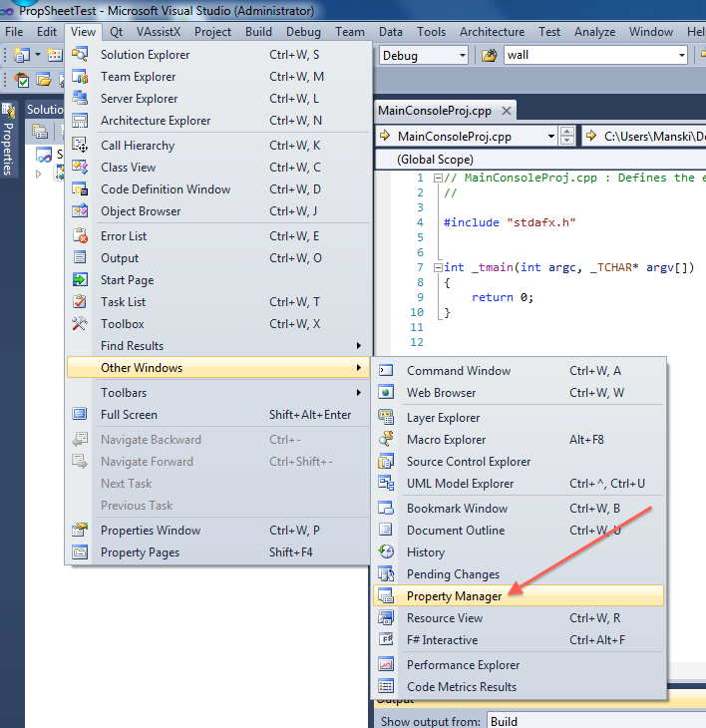Click the Server Explorer menu icon
Screen dimensions: 706x728
tap(80, 98)
